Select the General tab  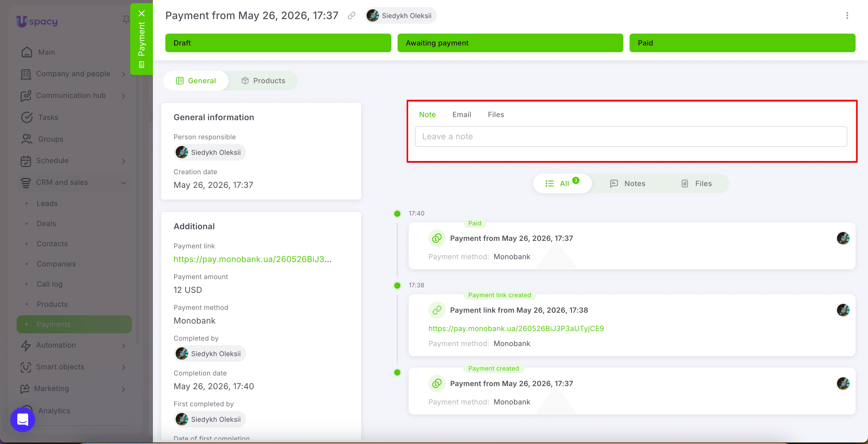tap(196, 81)
